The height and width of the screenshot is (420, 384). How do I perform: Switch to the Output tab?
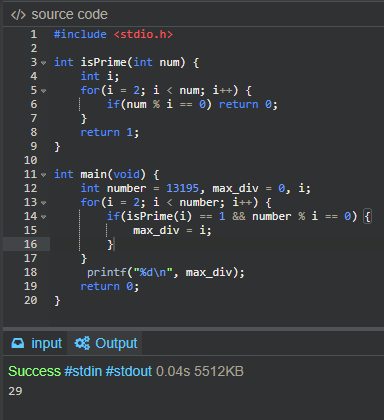105,343
